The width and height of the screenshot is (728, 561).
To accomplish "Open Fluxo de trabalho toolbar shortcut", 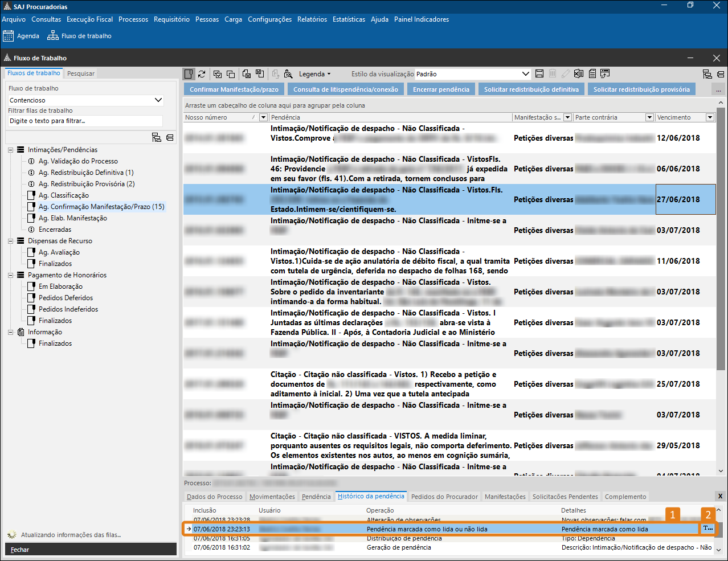I will coord(79,36).
